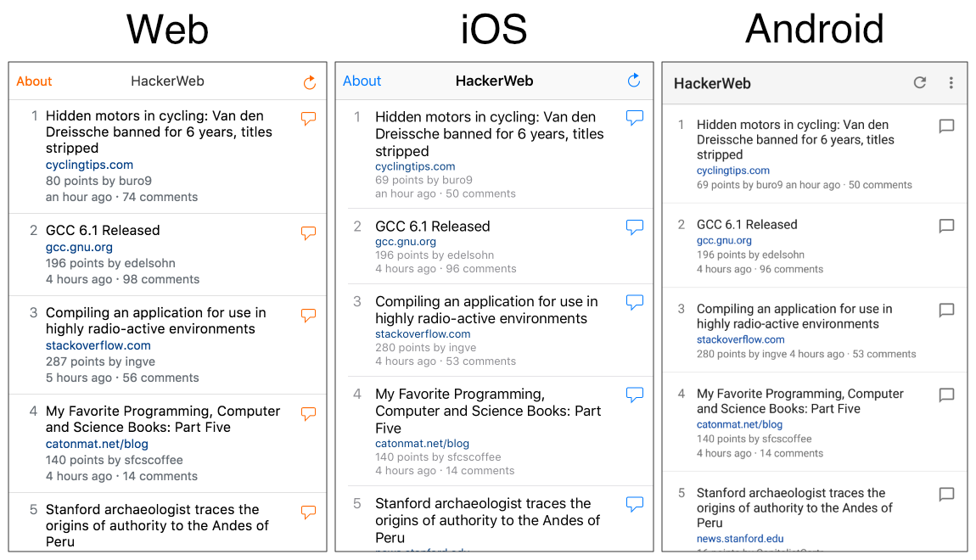Open gcc.gnu.org link in Web panel

pyautogui.click(x=79, y=247)
